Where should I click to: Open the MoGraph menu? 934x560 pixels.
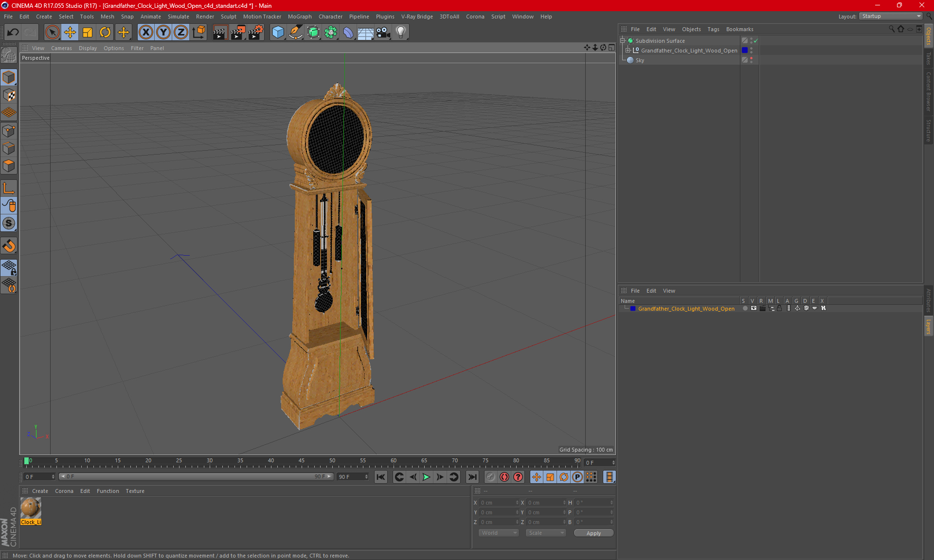point(300,17)
